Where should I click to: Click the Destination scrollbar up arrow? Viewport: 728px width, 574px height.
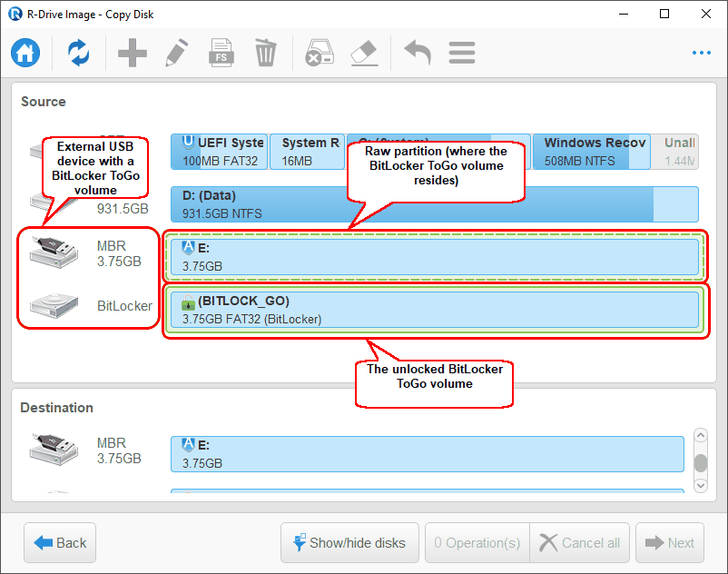click(x=701, y=436)
